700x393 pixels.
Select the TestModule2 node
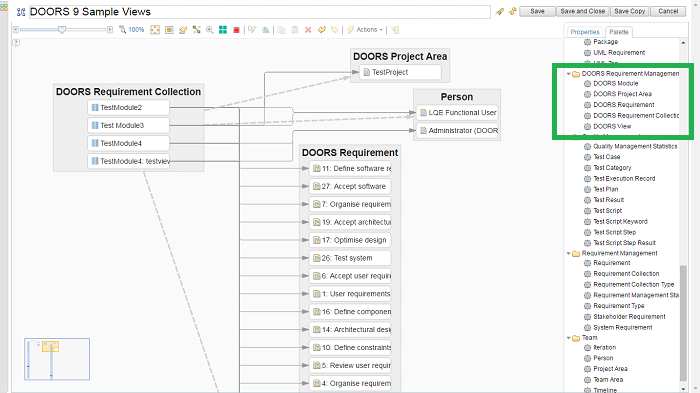(129, 108)
